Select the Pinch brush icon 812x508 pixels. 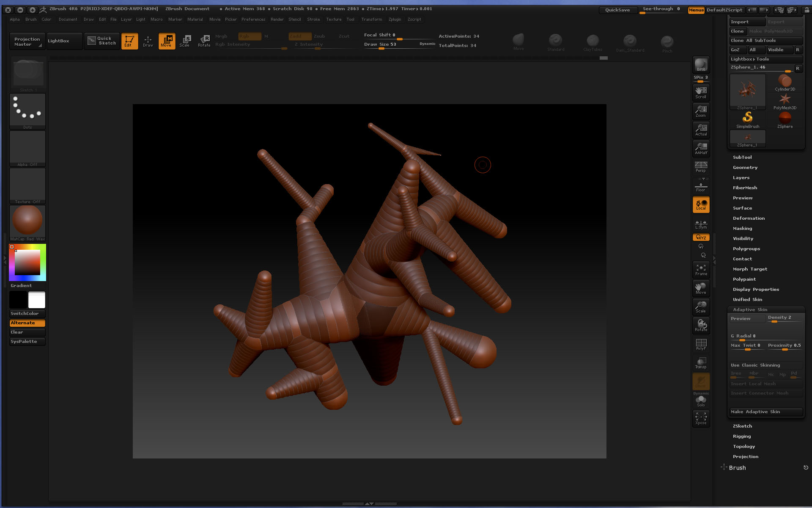point(667,44)
